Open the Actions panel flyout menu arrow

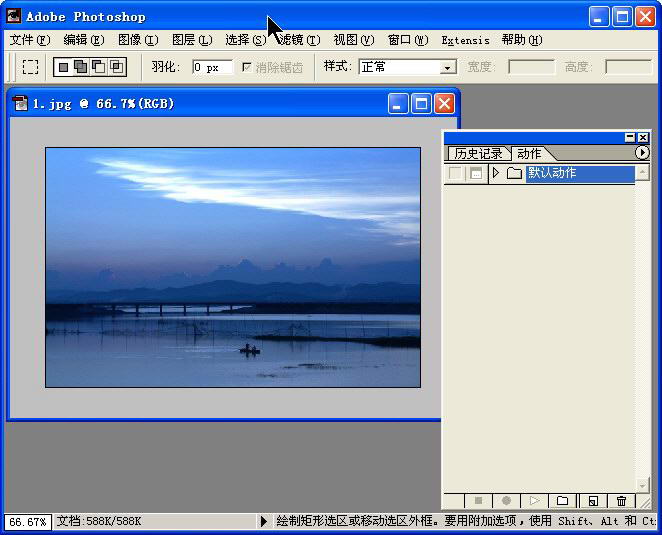pos(642,153)
